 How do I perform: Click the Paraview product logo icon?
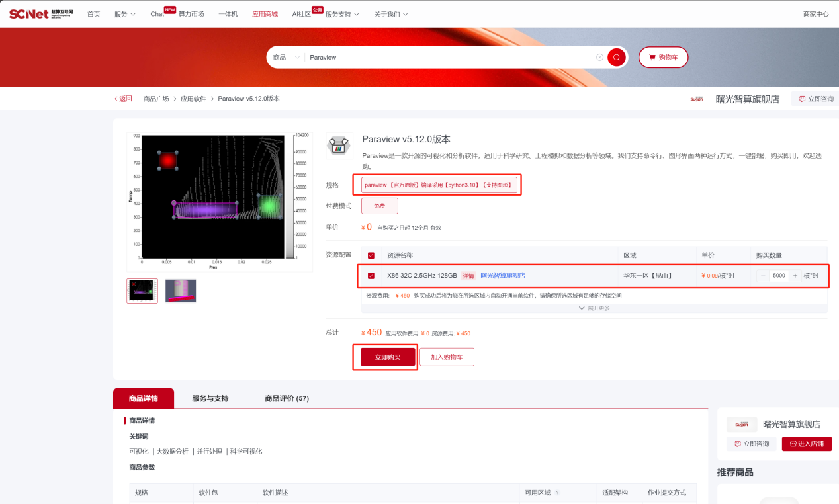pyautogui.click(x=339, y=146)
